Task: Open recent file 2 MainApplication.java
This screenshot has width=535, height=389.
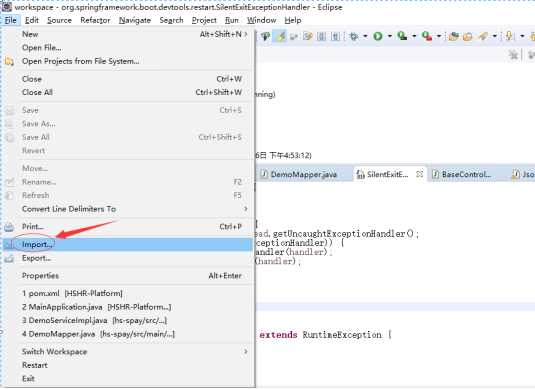Action: (x=128, y=307)
